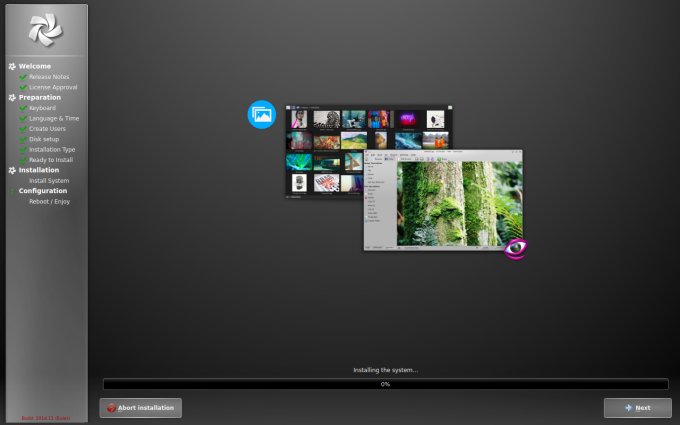Select the Install System step
This screenshot has width=680, height=425.
(49, 181)
